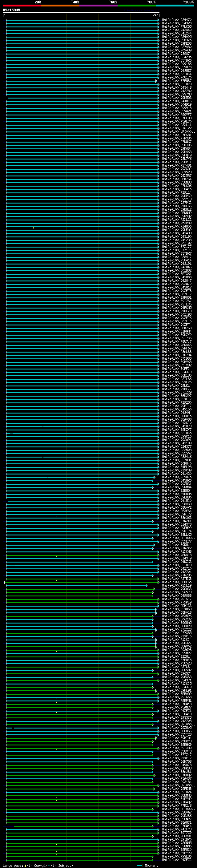Select label UniRef100_Q76I22
The image size is (197, 868).
[177, 128]
